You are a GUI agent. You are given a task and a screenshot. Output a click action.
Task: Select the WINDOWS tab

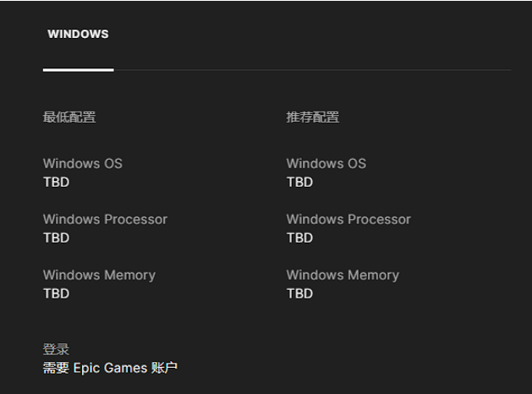coord(78,35)
